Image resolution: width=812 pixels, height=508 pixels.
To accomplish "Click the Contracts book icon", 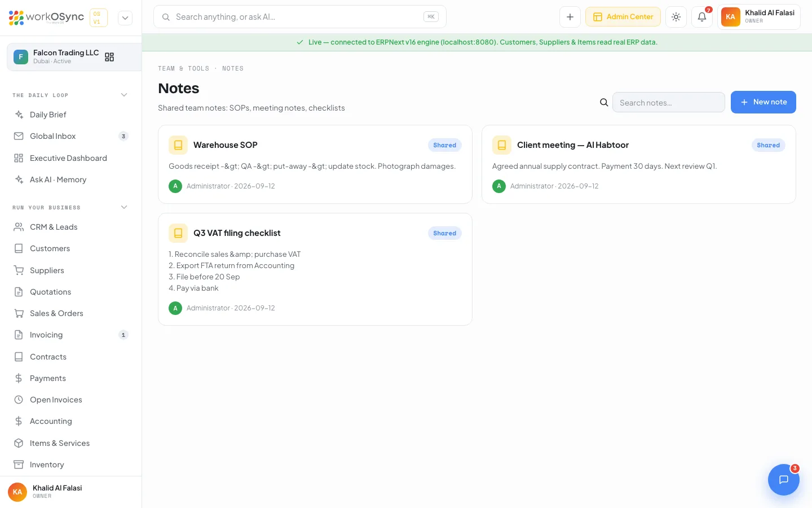I will [x=19, y=357].
